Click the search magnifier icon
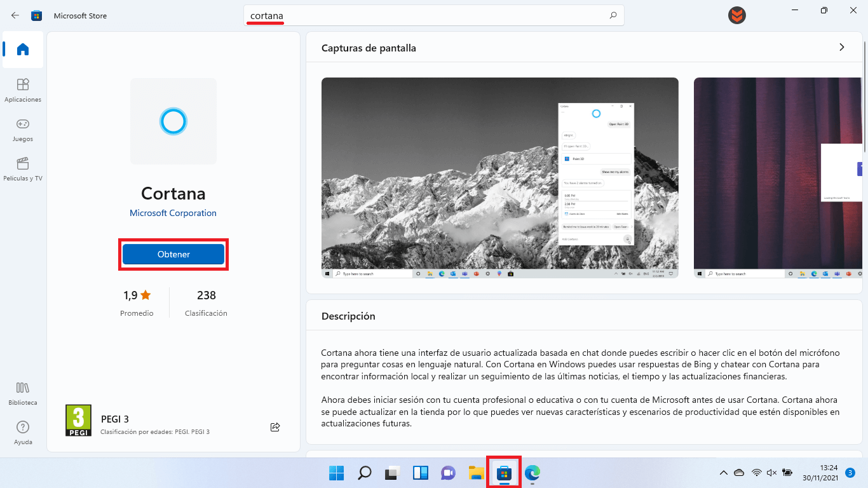Viewport: 868px width, 488px height. (x=613, y=15)
